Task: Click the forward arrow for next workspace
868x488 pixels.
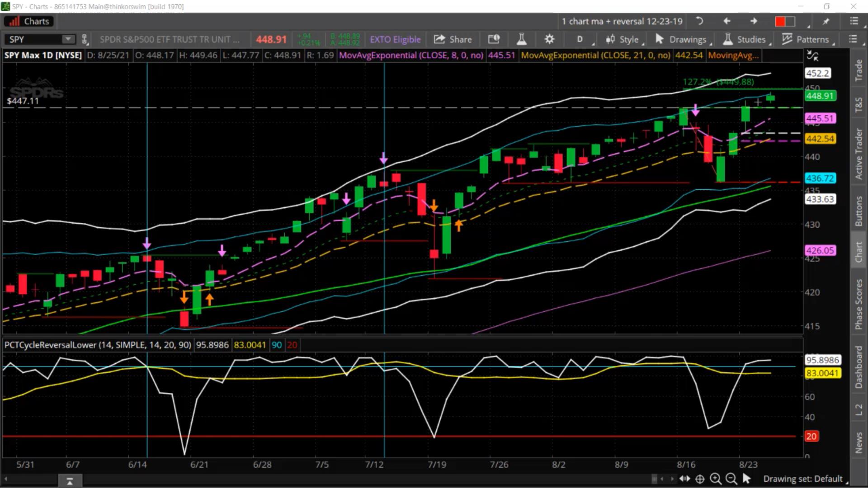Action: [754, 21]
